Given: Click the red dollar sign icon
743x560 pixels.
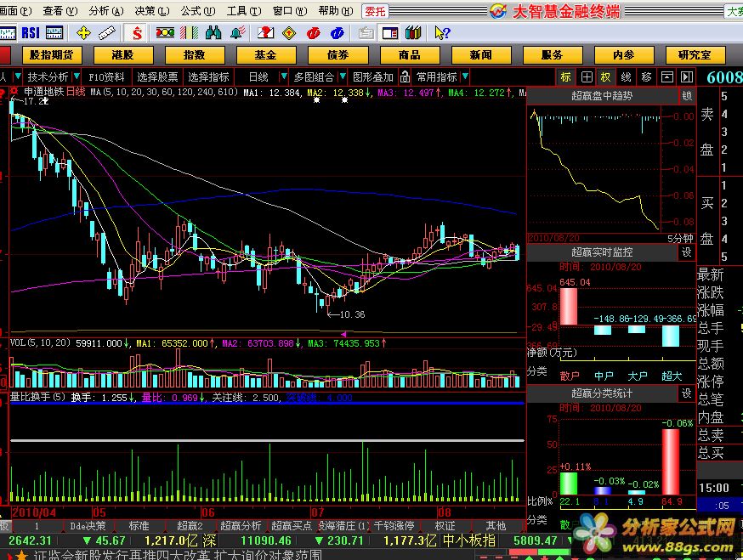Looking at the screenshot, I should pyautogui.click(x=137, y=32).
